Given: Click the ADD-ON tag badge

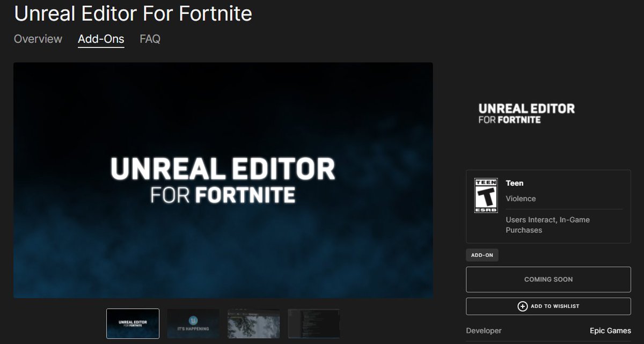Looking at the screenshot, I should point(482,255).
